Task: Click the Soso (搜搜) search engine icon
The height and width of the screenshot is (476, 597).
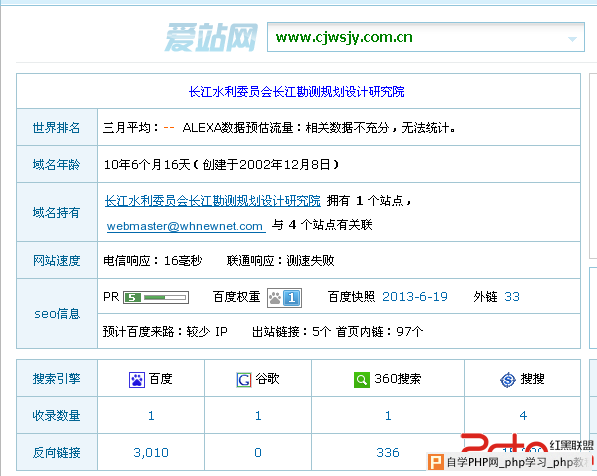Action: click(x=508, y=380)
